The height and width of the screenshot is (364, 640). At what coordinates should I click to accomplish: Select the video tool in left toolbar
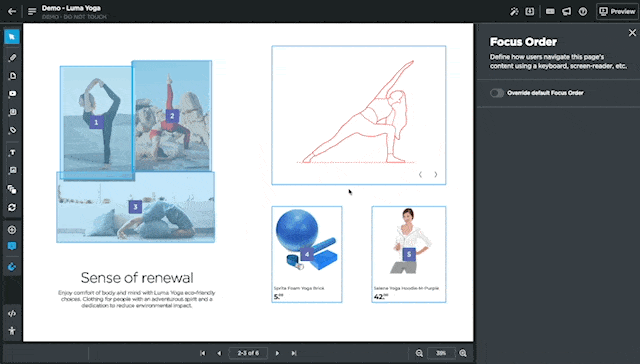[x=12, y=94]
